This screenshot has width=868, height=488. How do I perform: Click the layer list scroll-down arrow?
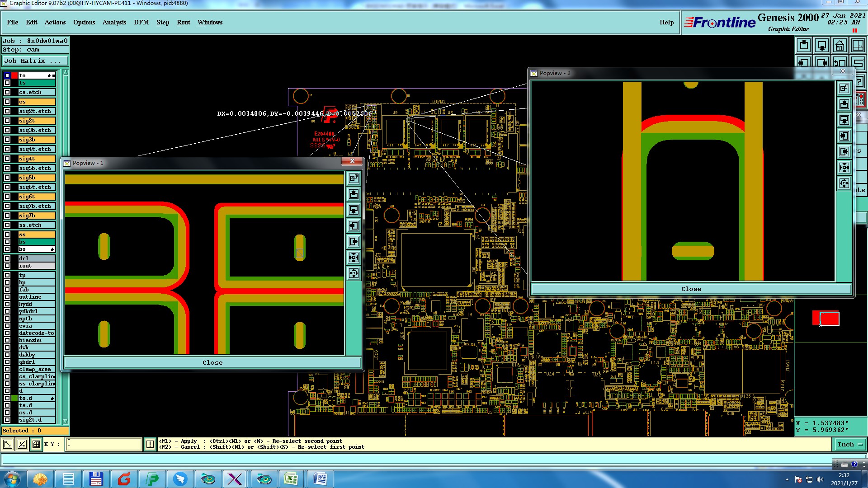pyautogui.click(x=66, y=421)
